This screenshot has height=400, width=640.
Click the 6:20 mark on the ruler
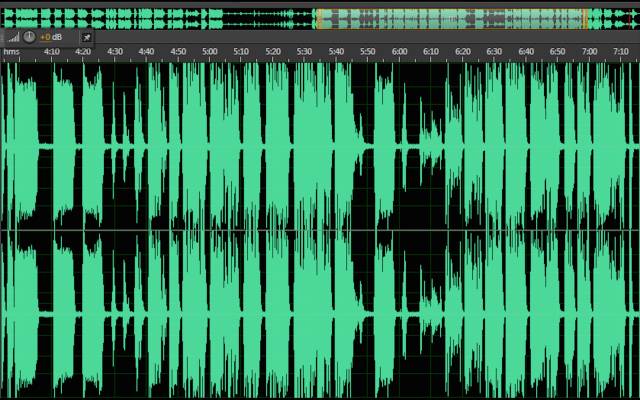[x=462, y=51]
